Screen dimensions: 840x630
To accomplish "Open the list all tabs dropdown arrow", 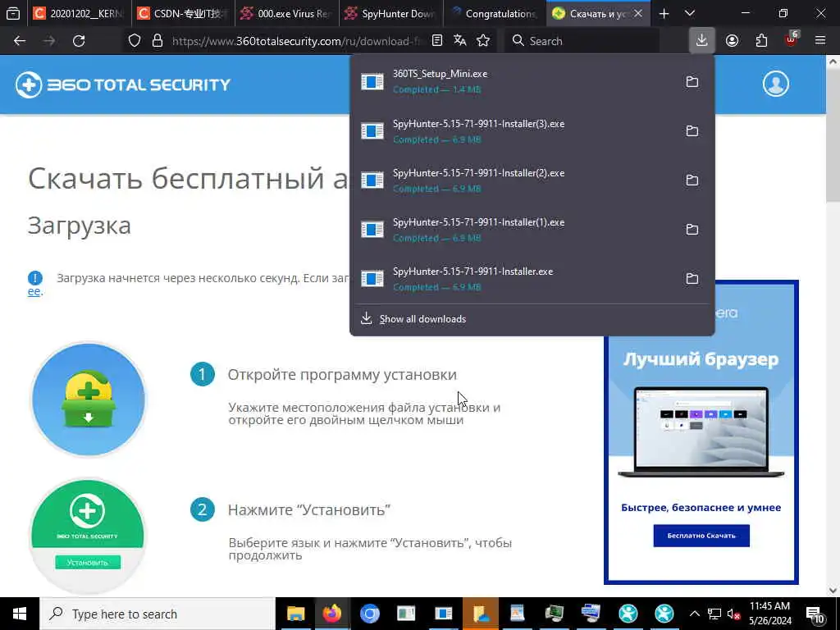I will tap(690, 13).
